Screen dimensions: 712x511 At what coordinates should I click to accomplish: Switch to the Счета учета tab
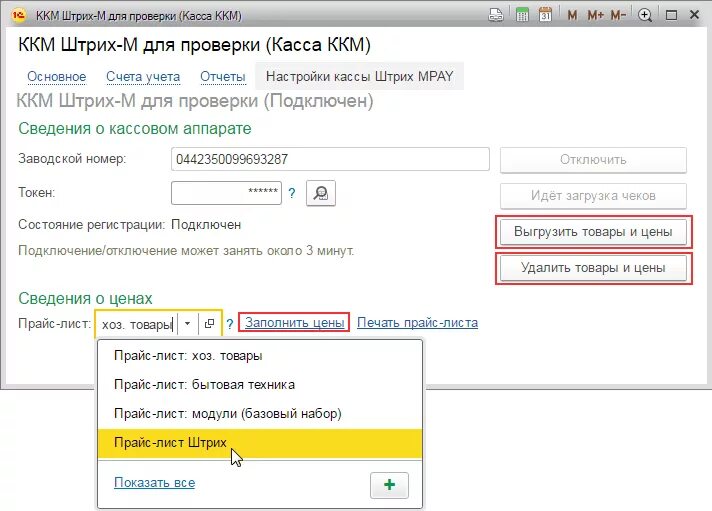point(143,76)
